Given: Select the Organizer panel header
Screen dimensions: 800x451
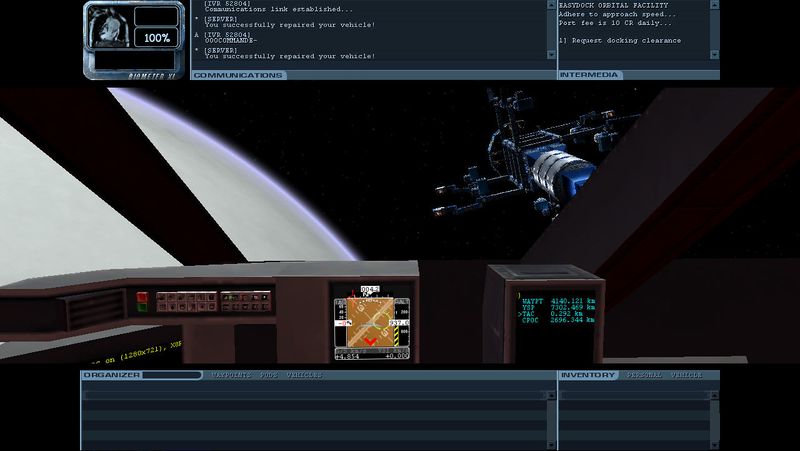Looking at the screenshot, I should [112, 375].
